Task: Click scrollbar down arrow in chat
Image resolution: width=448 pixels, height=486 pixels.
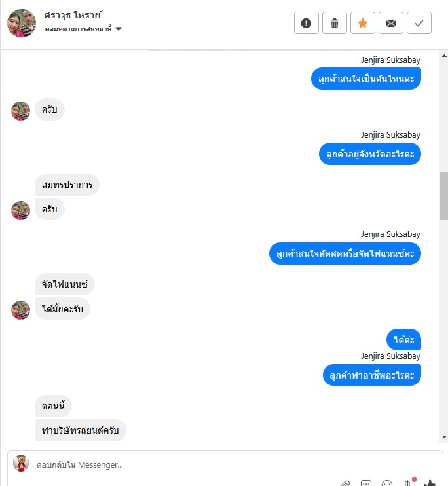Action: [x=444, y=437]
